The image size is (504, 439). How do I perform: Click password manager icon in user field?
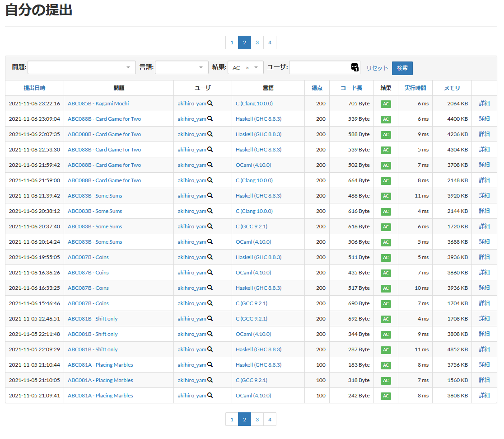355,67
